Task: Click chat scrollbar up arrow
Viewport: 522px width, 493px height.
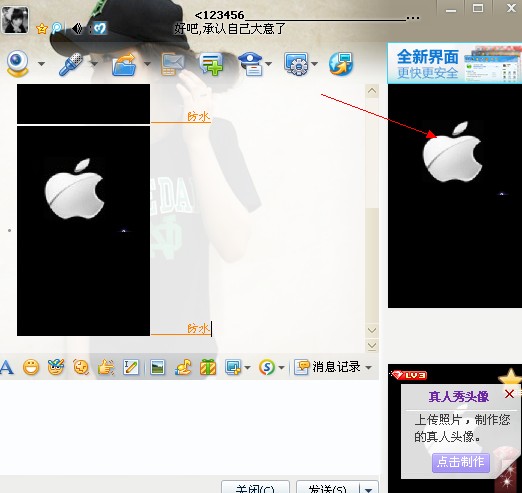Action: (x=372, y=91)
